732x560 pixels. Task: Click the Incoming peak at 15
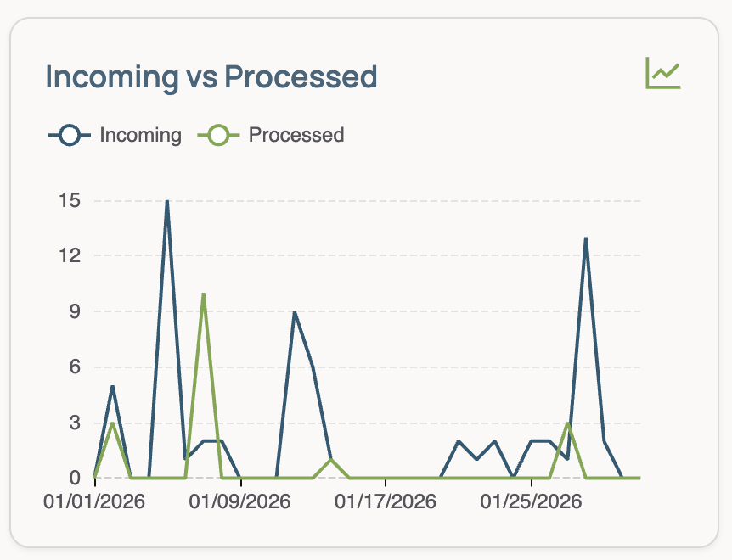167,201
